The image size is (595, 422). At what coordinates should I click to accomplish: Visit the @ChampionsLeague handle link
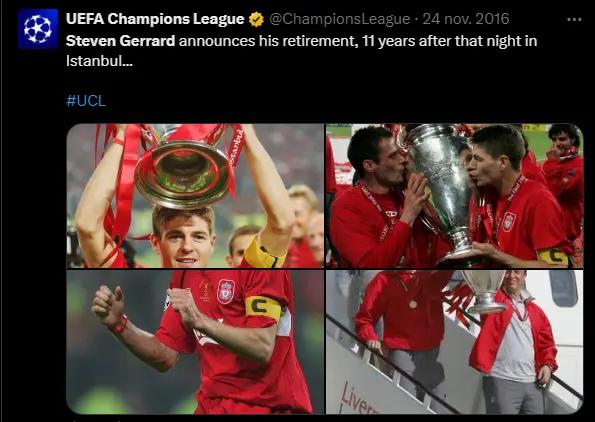340,19
